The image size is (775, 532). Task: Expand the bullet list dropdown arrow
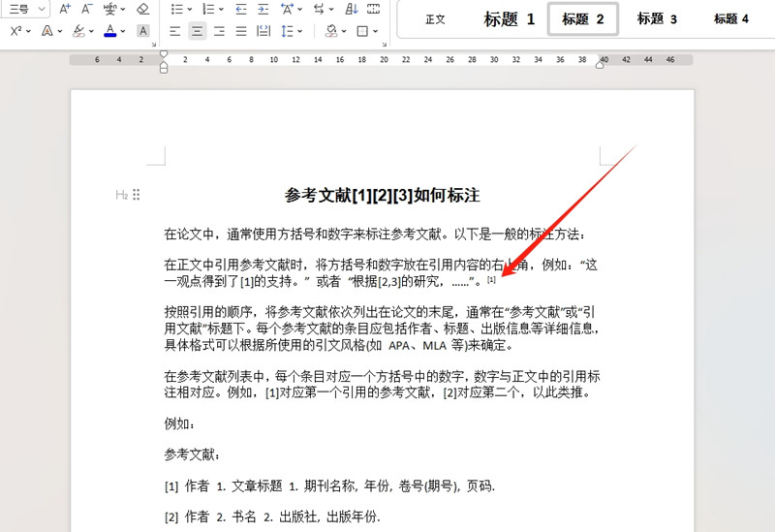190,9
